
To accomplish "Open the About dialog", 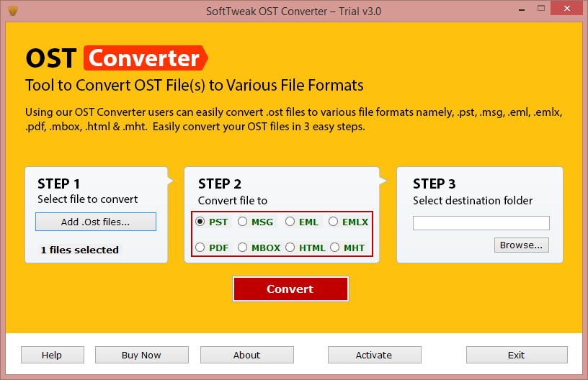I will (247, 355).
